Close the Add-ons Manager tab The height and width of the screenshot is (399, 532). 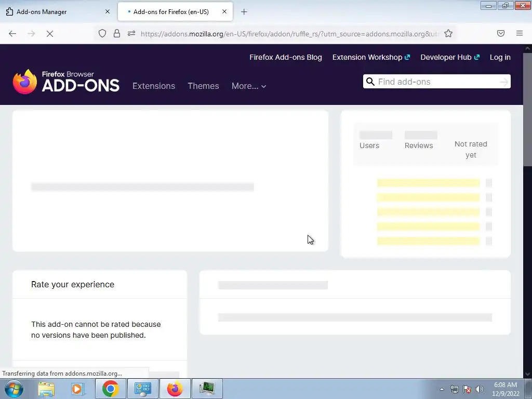click(x=108, y=11)
